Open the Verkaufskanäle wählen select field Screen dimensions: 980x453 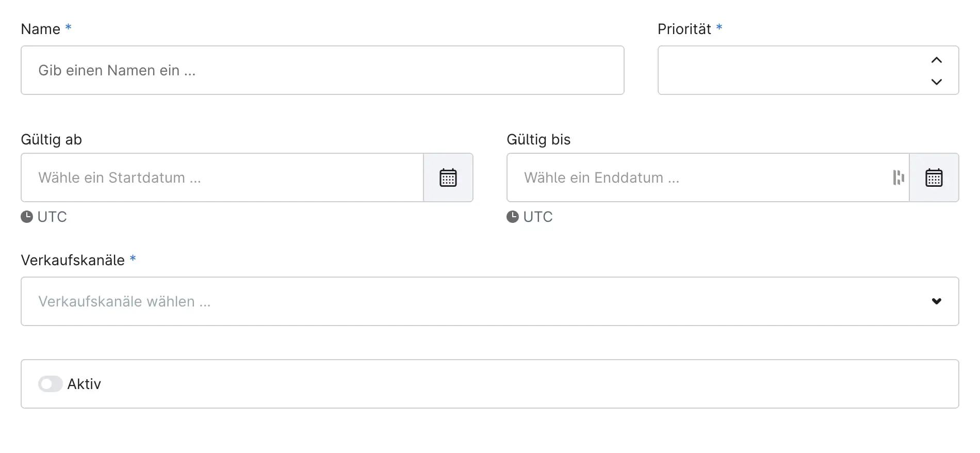[464, 301]
